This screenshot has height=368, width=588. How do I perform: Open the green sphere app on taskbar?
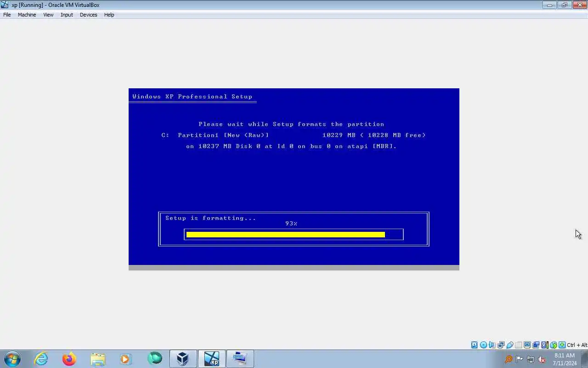[x=155, y=358]
